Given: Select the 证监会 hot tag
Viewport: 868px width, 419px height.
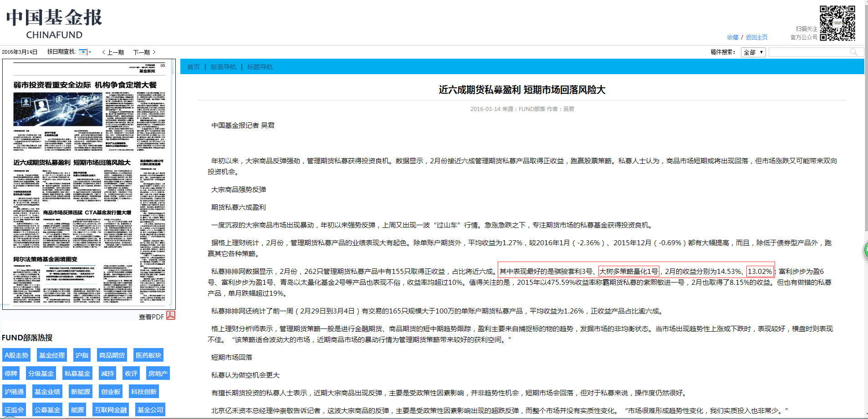Looking at the screenshot, I should coord(14,410).
